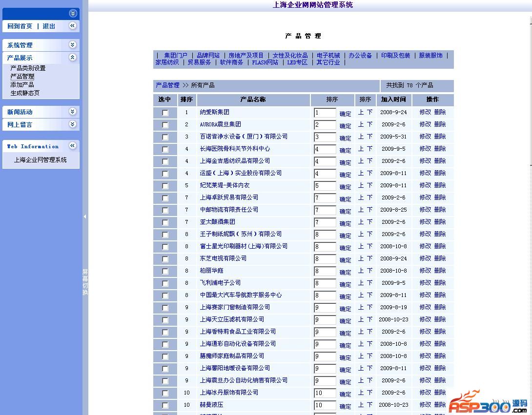532x415 pixels.
Task: Click 修改 for 王子制纸妮飘（苏州）有限公司
Action: pyautogui.click(x=425, y=234)
